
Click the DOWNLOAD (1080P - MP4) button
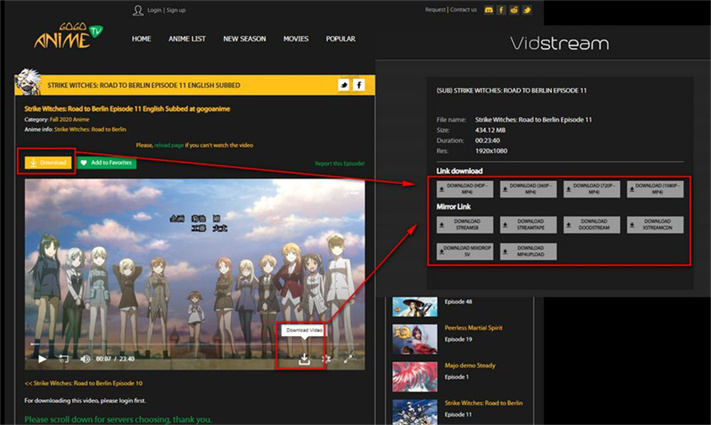[x=655, y=189]
